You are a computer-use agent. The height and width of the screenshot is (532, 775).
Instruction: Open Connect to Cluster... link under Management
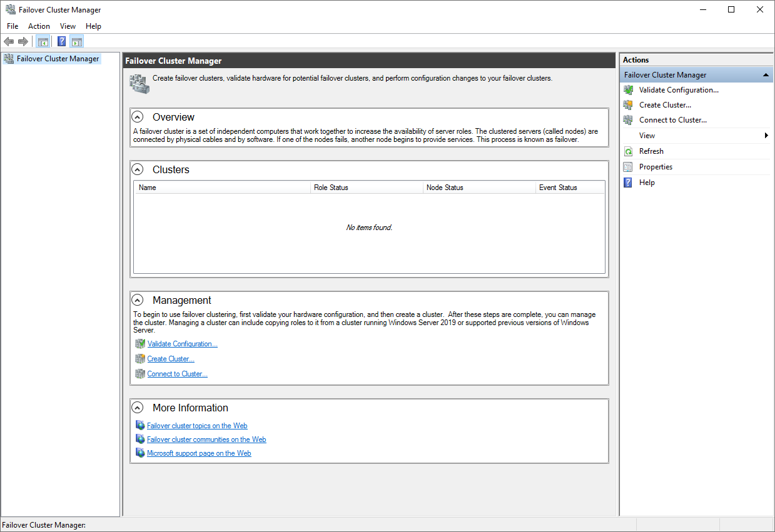(177, 374)
